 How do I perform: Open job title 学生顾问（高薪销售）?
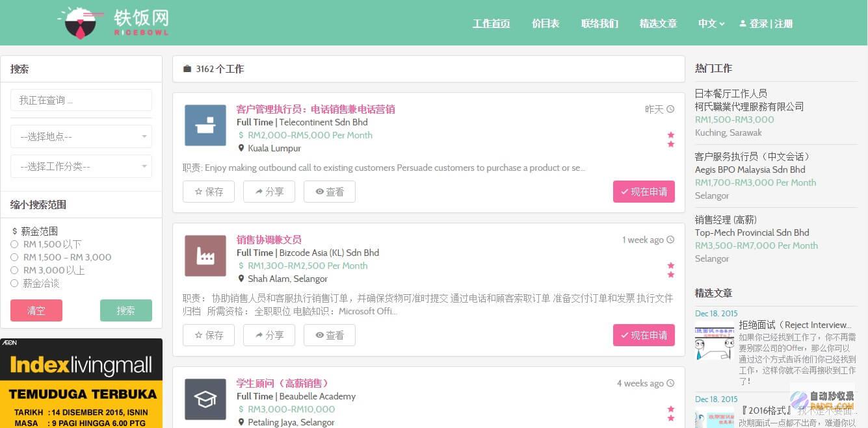tap(283, 383)
